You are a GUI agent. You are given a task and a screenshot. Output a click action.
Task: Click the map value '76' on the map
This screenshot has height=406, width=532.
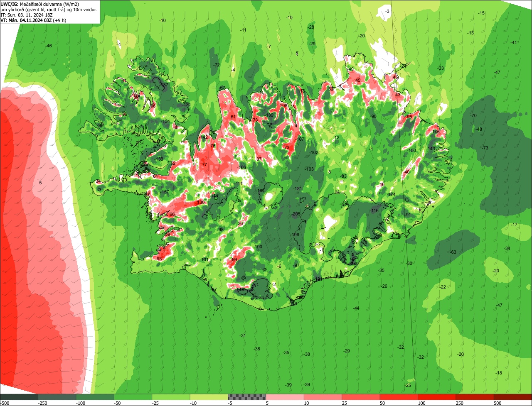click(x=213, y=146)
